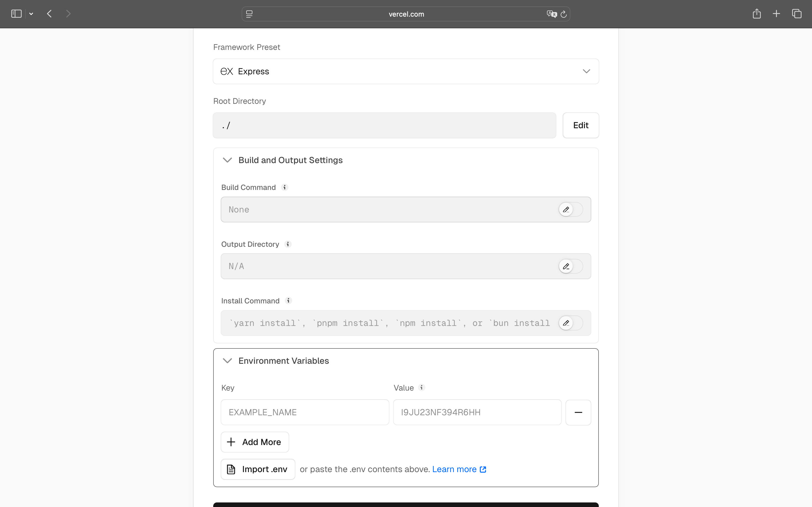The image size is (812, 507).
Task: Reload the vercel.com page
Action: 564,14
